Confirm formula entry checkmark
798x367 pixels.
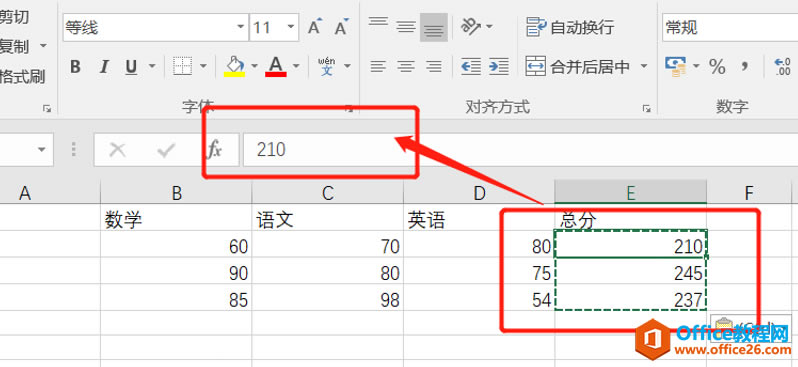pos(166,150)
